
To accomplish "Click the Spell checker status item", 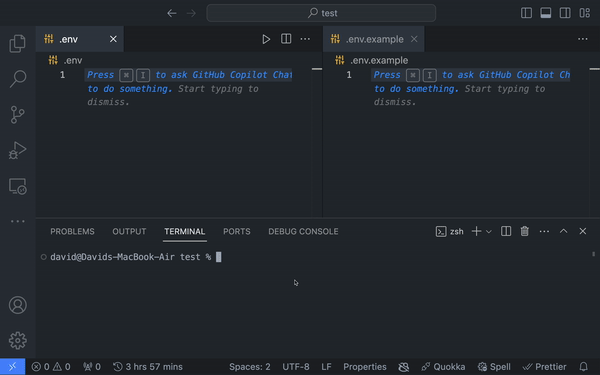I will coord(494,367).
